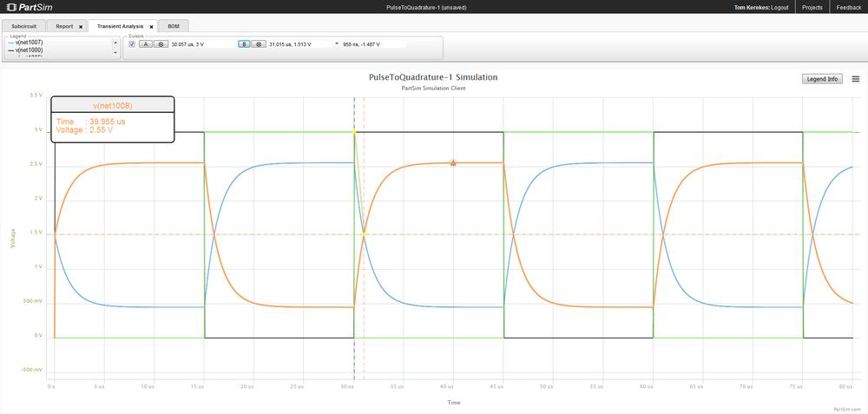Open the chart hamburger menu

pos(856,79)
